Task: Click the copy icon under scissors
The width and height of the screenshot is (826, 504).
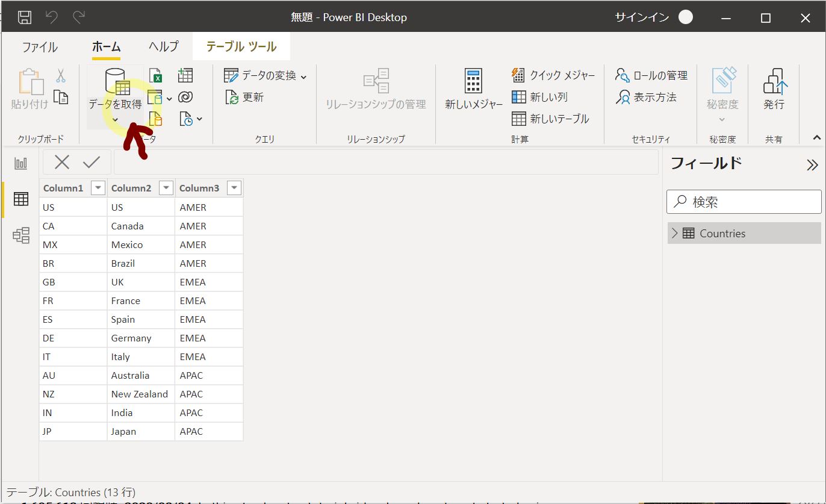Action: click(x=61, y=97)
